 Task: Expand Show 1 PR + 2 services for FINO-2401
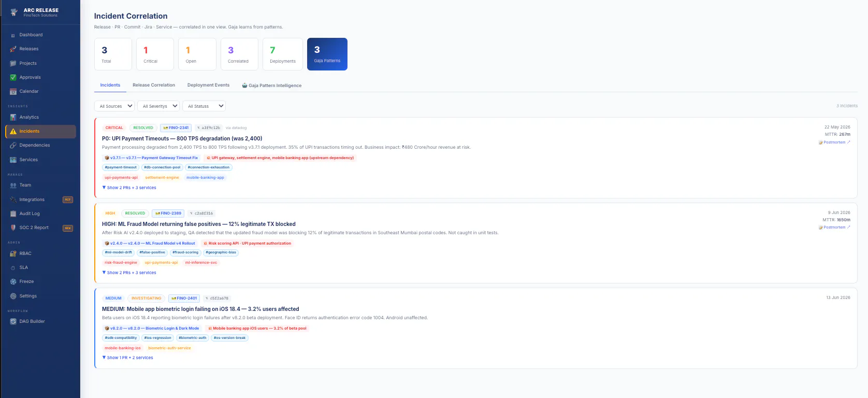pos(128,358)
